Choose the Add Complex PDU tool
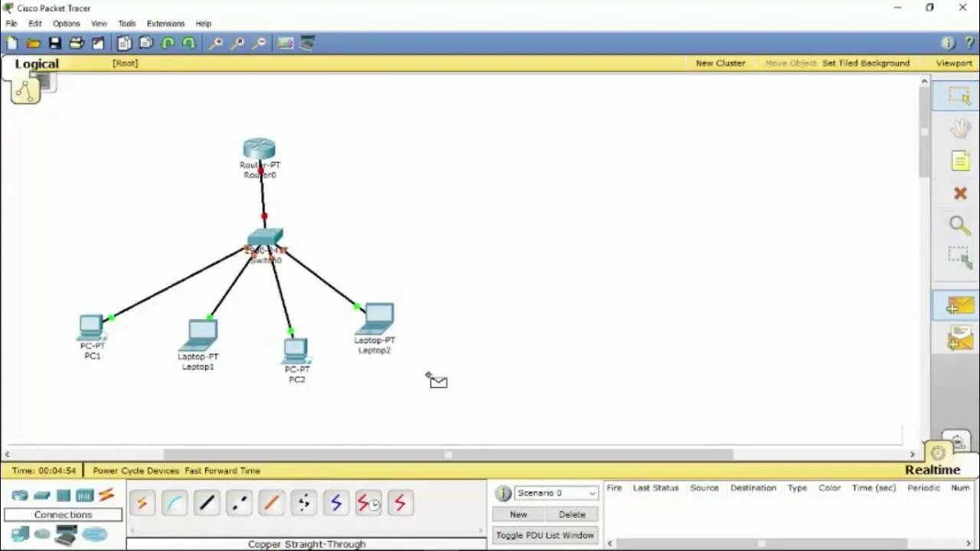Screen dimensions: 980x551 coord(959,338)
